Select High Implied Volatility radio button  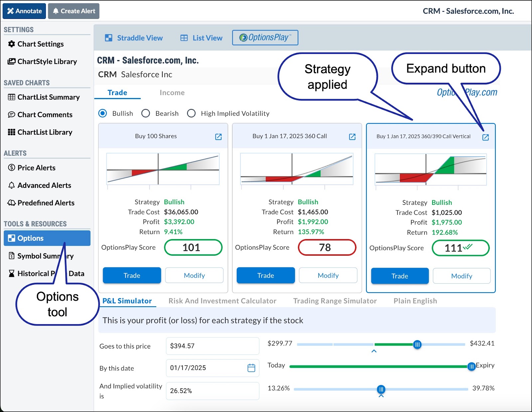click(191, 113)
